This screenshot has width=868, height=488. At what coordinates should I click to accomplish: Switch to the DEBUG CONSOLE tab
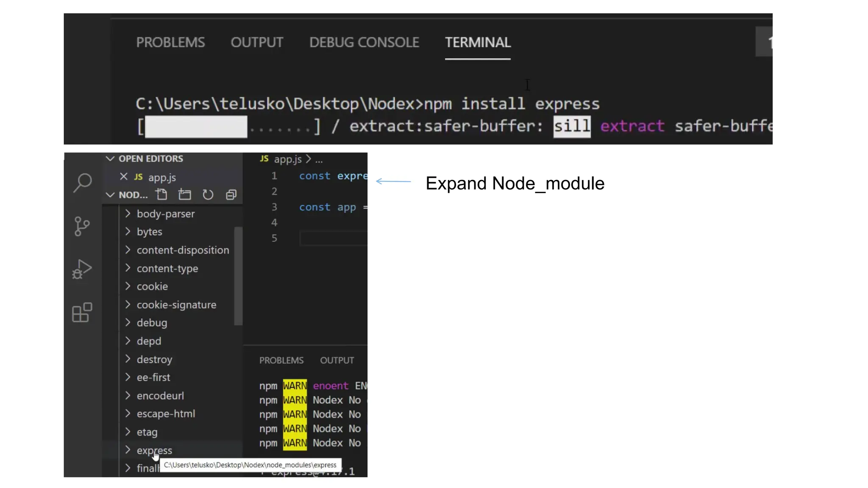pyautogui.click(x=364, y=42)
